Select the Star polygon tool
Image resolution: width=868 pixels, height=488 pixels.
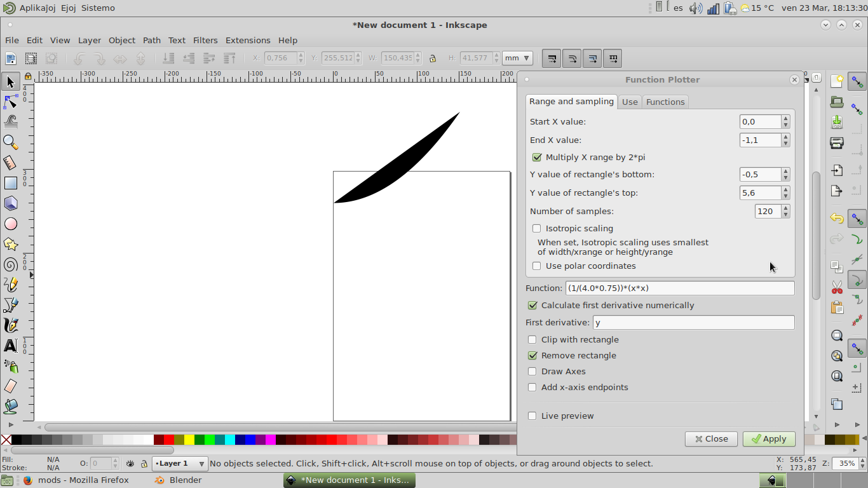coord(10,244)
